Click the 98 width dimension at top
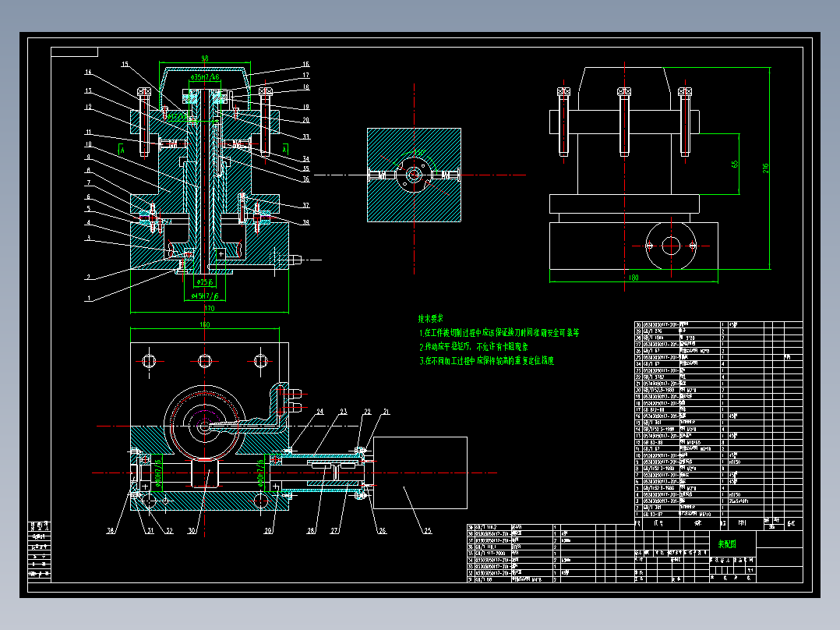The width and height of the screenshot is (840, 630). 205,58
